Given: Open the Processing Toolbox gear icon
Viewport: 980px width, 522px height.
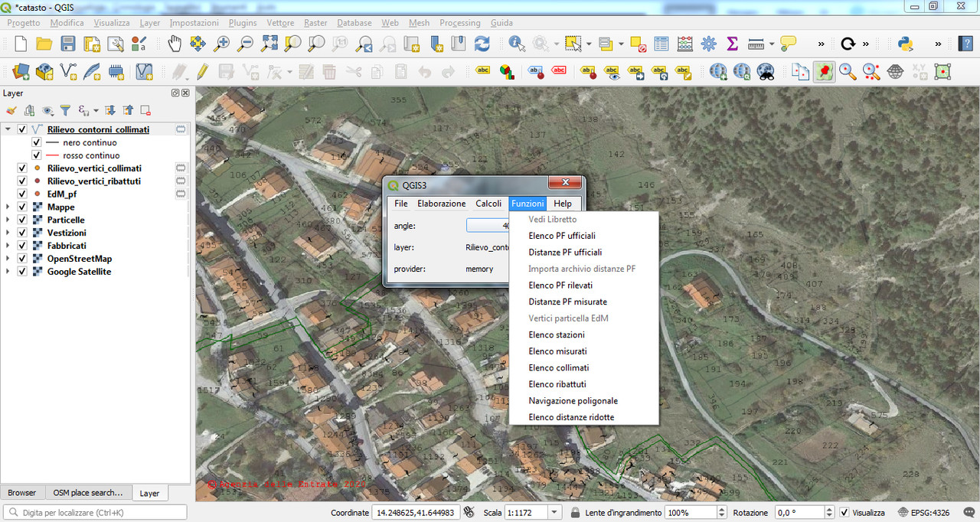Looking at the screenshot, I should tap(708, 44).
